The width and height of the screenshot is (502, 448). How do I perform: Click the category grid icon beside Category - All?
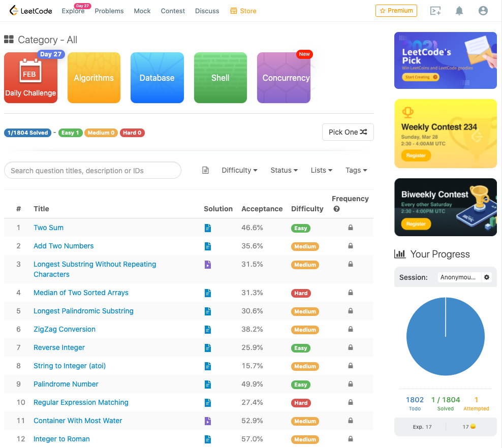click(9, 39)
